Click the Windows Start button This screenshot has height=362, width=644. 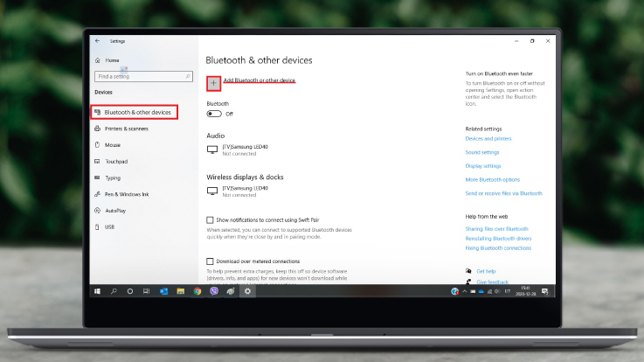point(97,291)
